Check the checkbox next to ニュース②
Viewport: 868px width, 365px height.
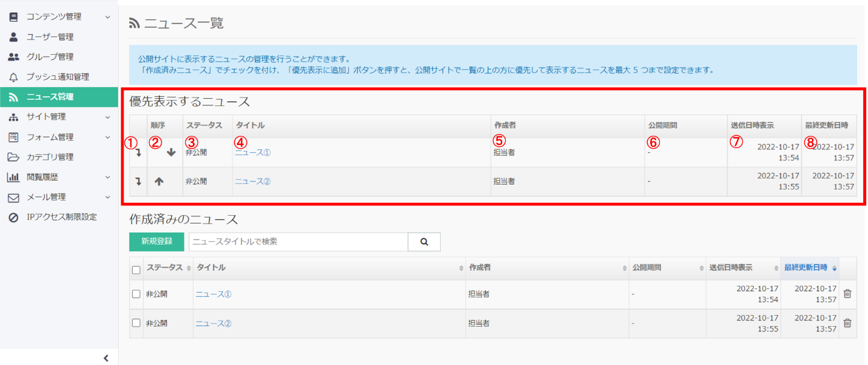[136, 322]
